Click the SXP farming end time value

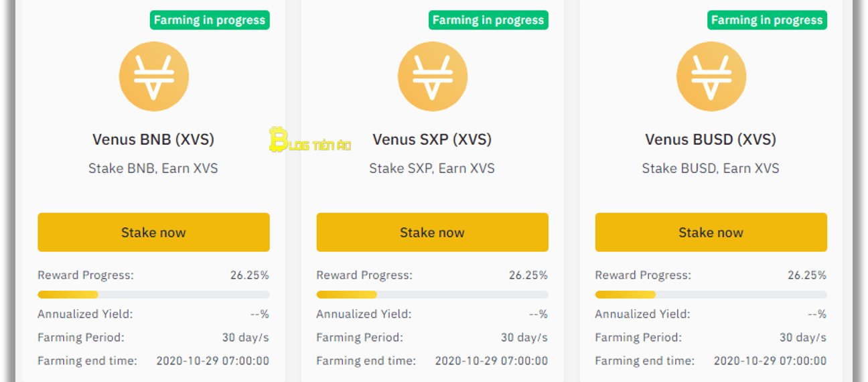coord(492,361)
